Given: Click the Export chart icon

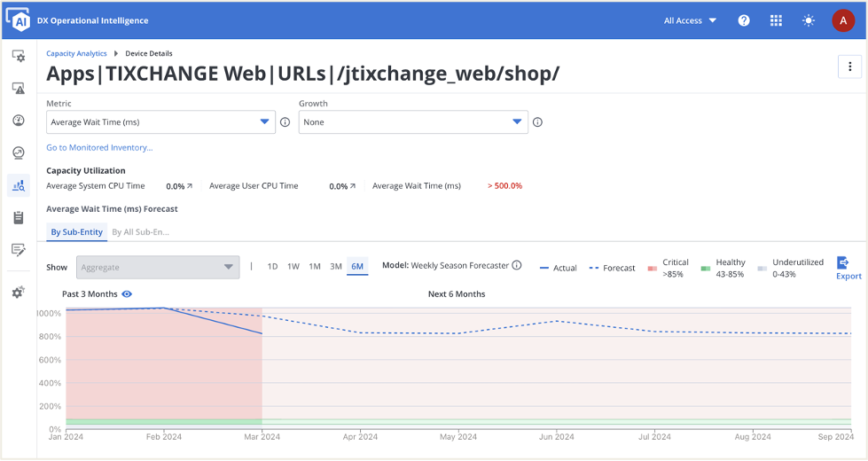Looking at the screenshot, I should tap(843, 262).
